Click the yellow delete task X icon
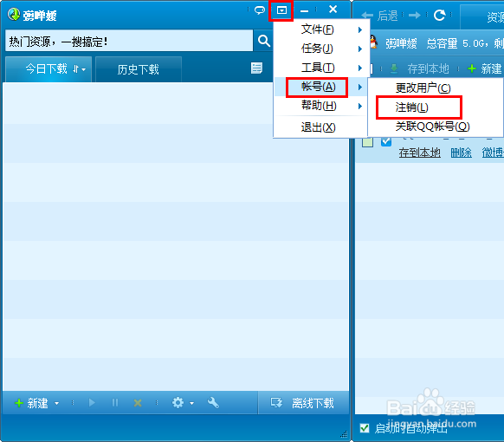 [138, 403]
